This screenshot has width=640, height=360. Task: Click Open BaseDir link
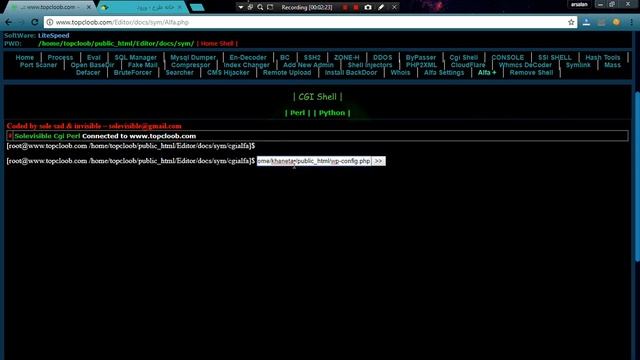(92, 65)
